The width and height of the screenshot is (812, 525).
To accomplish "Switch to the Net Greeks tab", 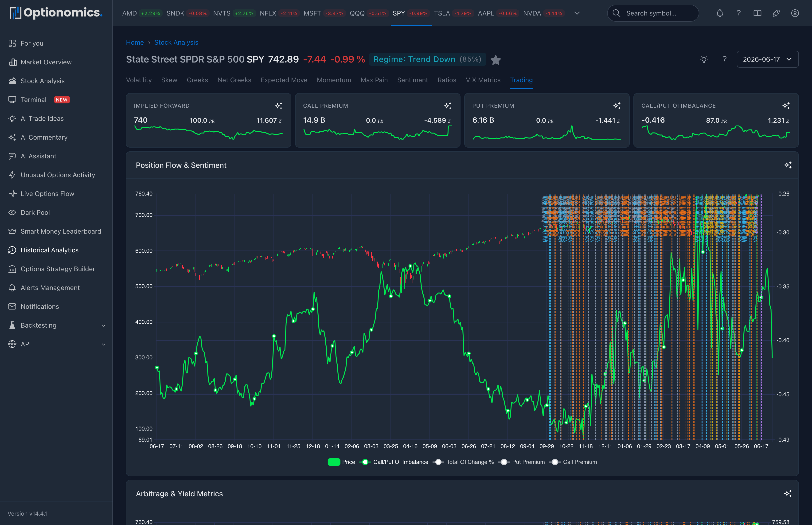I will point(234,80).
